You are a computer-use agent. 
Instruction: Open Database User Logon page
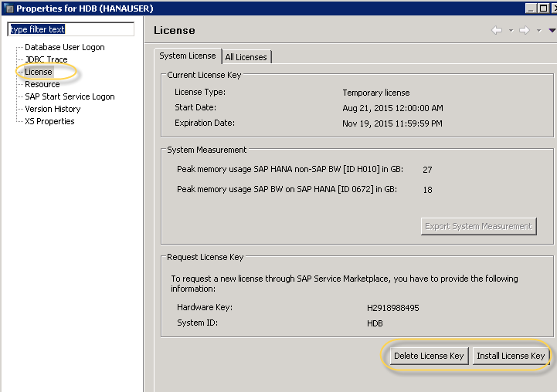(64, 47)
